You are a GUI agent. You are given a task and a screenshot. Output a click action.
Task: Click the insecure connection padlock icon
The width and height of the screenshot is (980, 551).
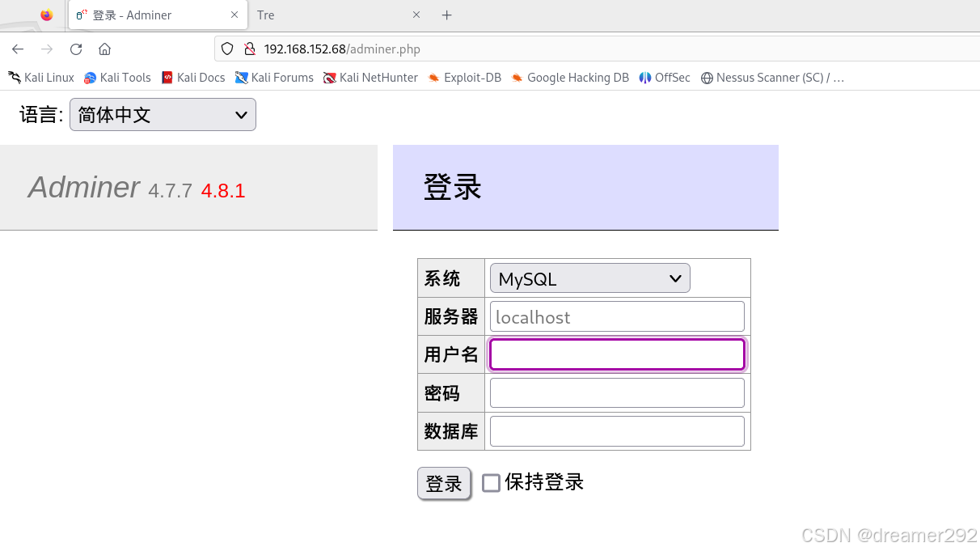(x=249, y=49)
